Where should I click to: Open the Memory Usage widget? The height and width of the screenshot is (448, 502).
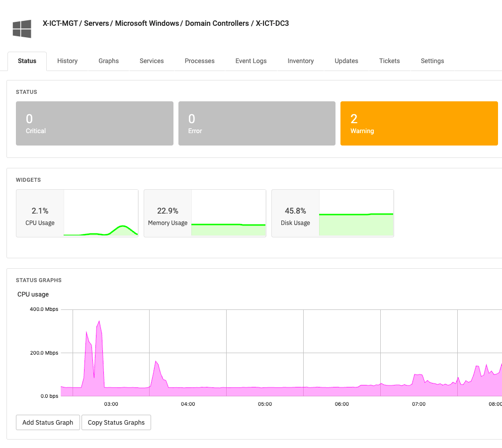click(205, 213)
